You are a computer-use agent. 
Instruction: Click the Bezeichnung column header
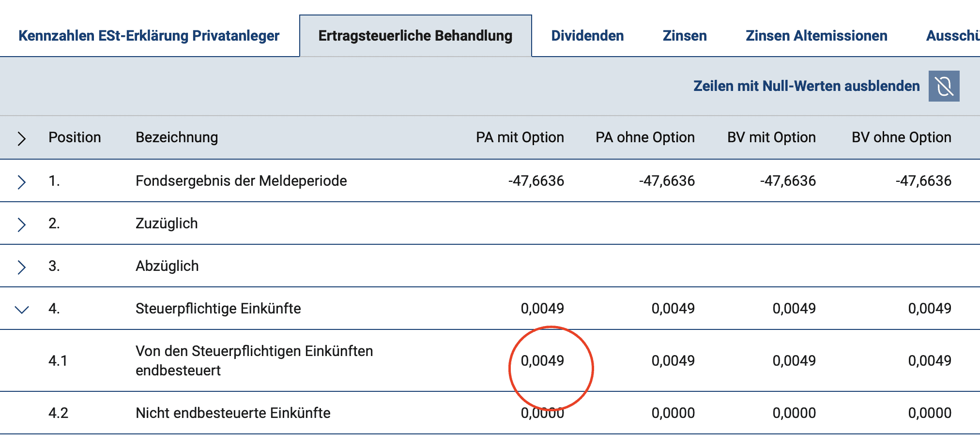click(177, 137)
